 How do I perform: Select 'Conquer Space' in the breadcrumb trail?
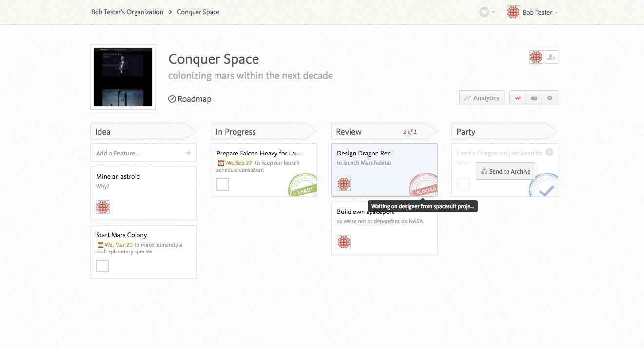[x=198, y=12]
